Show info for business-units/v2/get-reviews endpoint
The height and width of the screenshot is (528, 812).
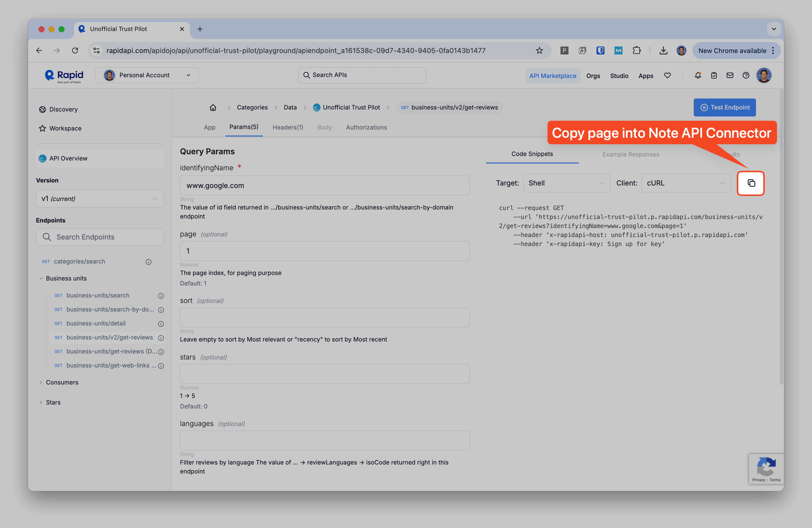coord(161,338)
